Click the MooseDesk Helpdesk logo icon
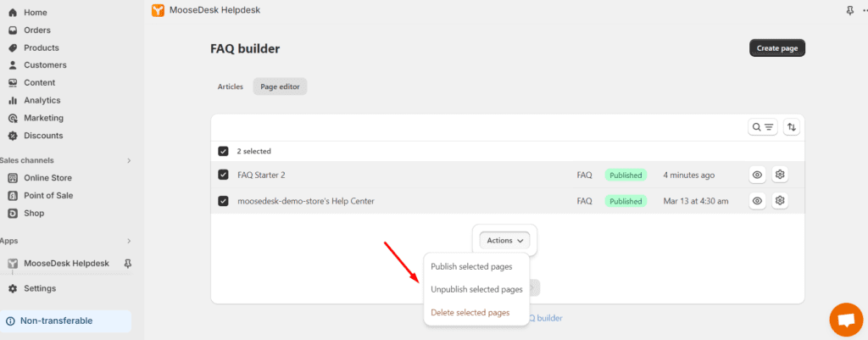Image resolution: width=868 pixels, height=340 pixels. point(158,10)
